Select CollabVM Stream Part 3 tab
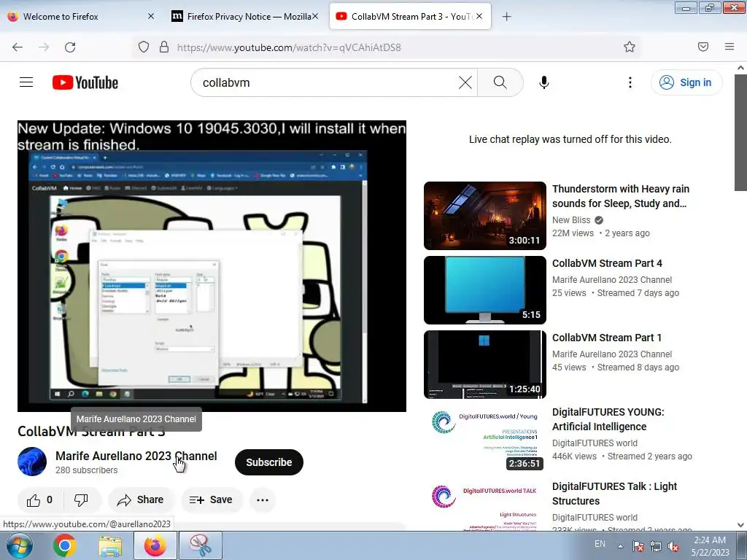The width and height of the screenshot is (747, 560). (410, 17)
